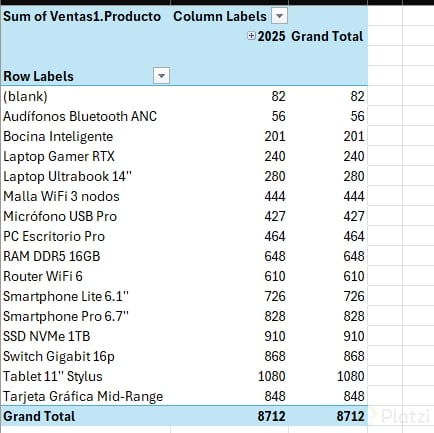Select the (blank) row label
This screenshot has height=433, width=434.
coord(25,96)
